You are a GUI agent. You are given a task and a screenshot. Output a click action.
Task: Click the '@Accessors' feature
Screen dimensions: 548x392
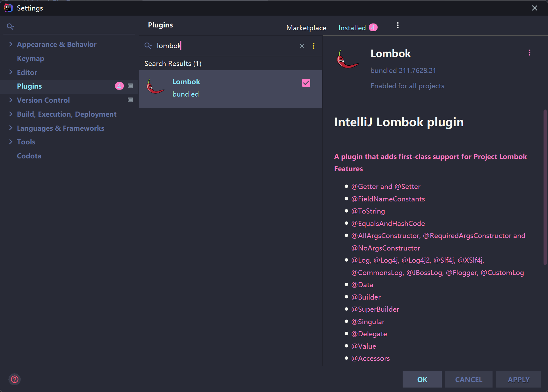(x=370, y=358)
